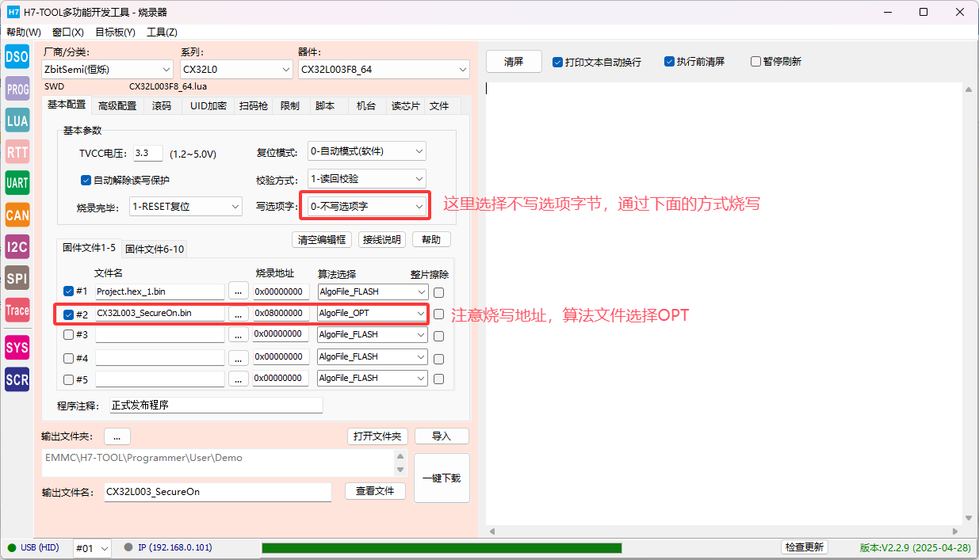Click 检查更新 button
This screenshot has width=979, height=560.
click(805, 547)
